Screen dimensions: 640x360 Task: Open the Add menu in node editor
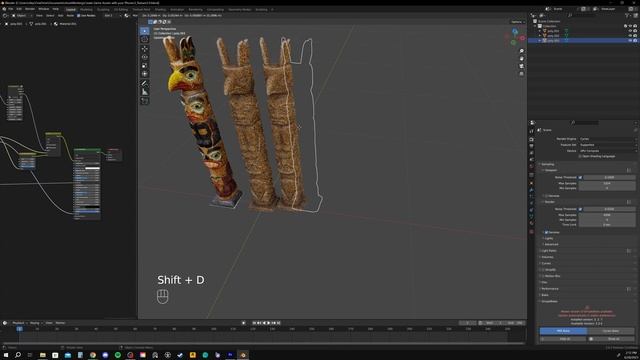[60, 16]
